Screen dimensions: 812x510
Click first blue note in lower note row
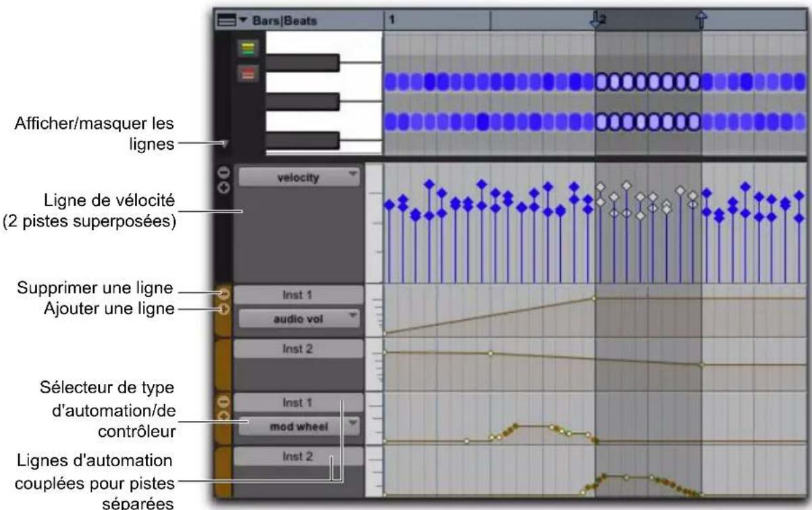click(x=391, y=122)
